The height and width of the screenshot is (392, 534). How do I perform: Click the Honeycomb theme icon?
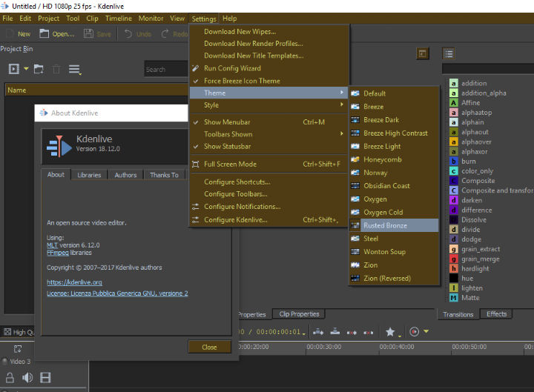click(x=355, y=159)
